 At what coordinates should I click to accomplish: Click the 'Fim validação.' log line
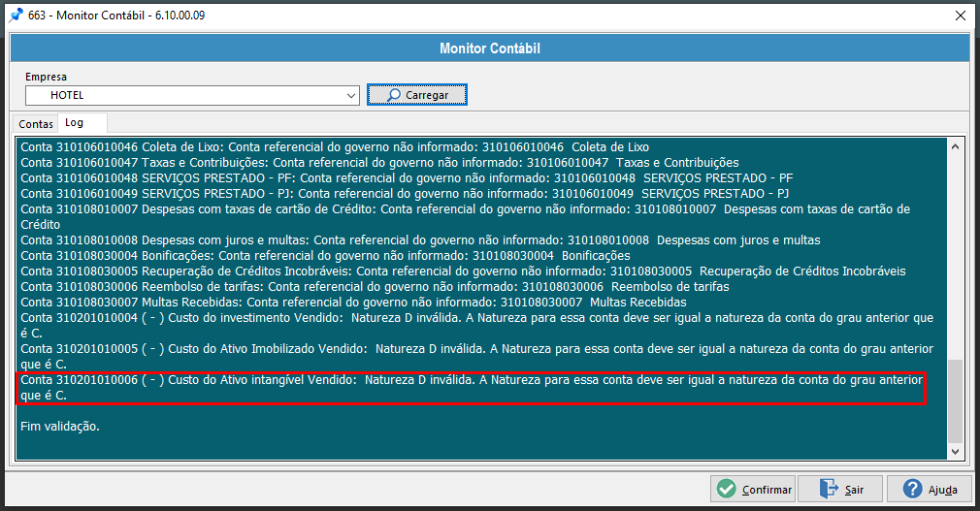pyautogui.click(x=60, y=427)
